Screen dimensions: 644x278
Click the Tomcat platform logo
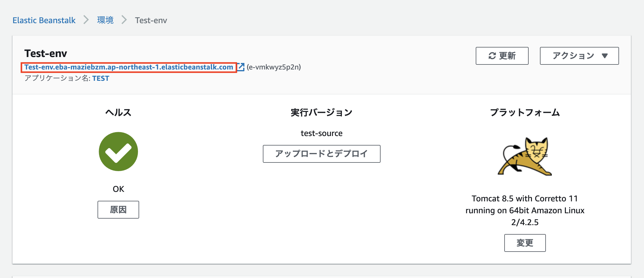(525, 157)
